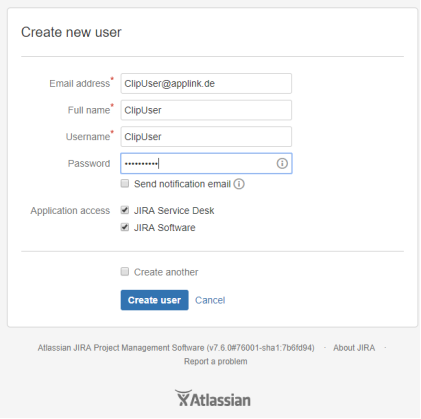Focus the Email address input field

pos(206,83)
